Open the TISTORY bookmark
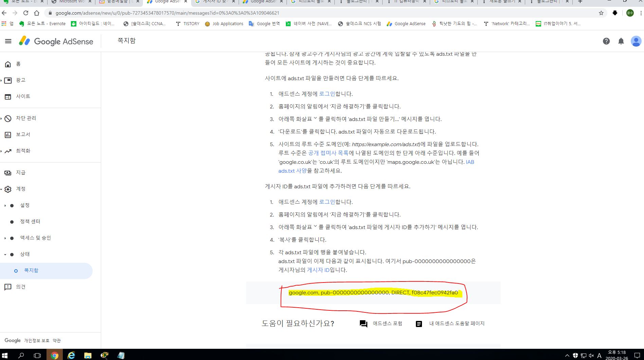The width and height of the screenshot is (644, 360). (187, 24)
